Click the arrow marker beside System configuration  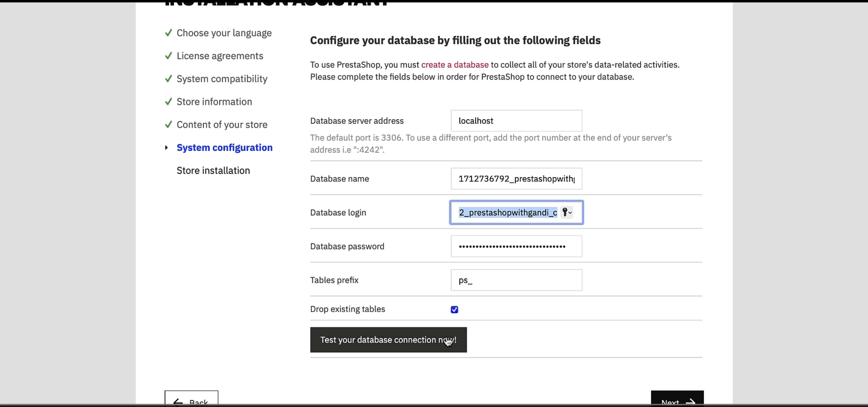[x=166, y=147]
